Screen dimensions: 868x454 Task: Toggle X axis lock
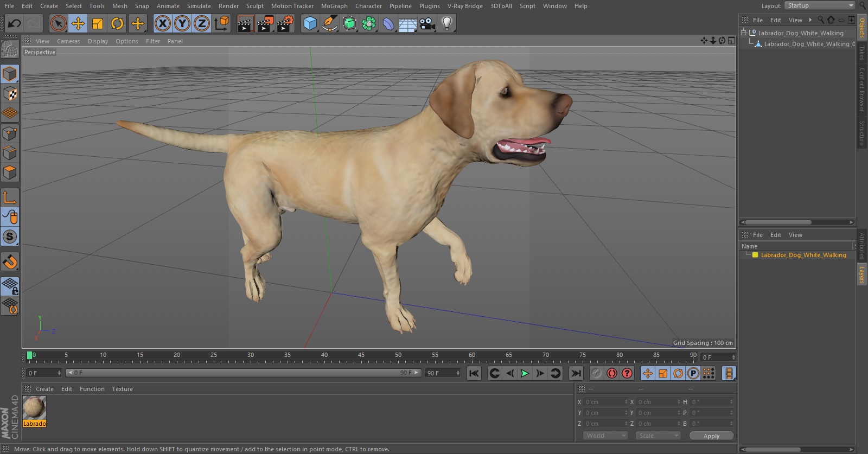point(162,23)
